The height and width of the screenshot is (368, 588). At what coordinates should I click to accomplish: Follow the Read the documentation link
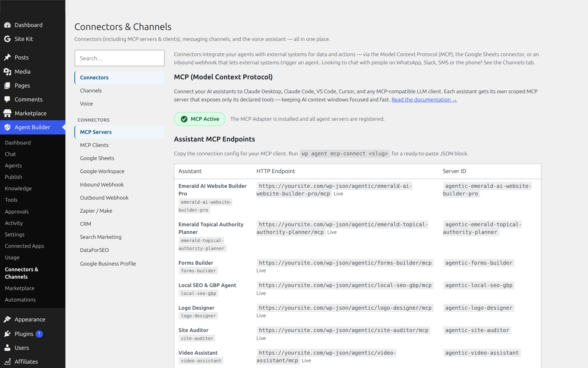click(x=424, y=100)
